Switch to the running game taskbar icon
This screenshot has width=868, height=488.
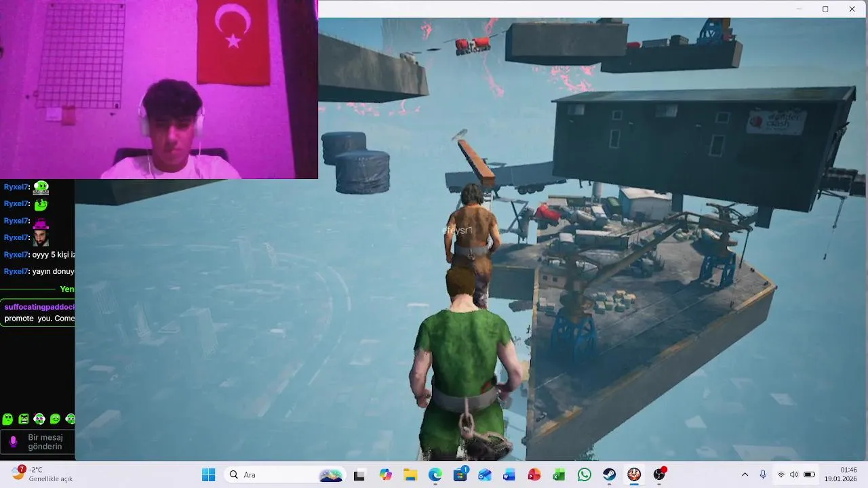pyautogui.click(x=634, y=474)
